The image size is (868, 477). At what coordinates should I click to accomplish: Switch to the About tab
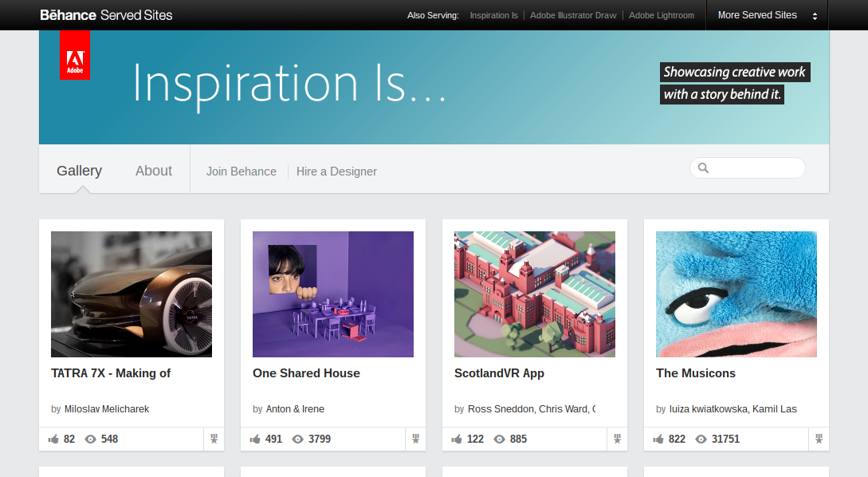[x=154, y=171]
